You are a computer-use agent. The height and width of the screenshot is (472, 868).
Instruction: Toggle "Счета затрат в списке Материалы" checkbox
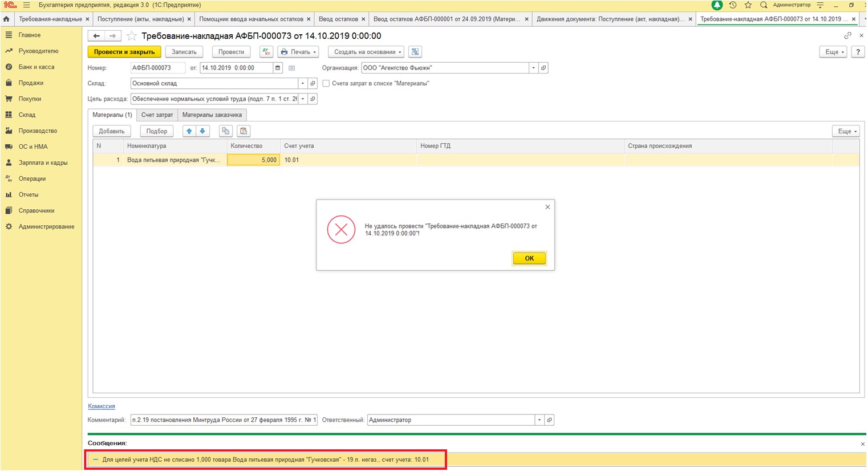coord(326,83)
